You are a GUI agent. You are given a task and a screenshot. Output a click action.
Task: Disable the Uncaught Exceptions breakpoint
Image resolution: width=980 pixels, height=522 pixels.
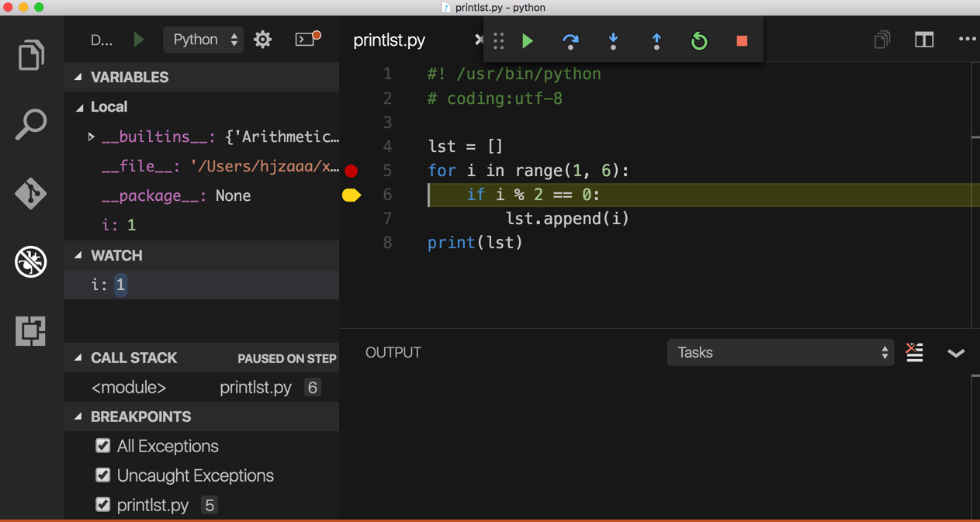tap(103, 475)
